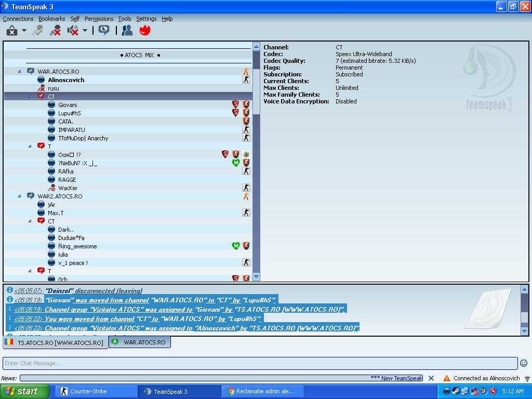The height and width of the screenshot is (399, 532).
Task: Collapse the selected CT channel under WAR.ATOCS.RO
Action: coord(30,97)
